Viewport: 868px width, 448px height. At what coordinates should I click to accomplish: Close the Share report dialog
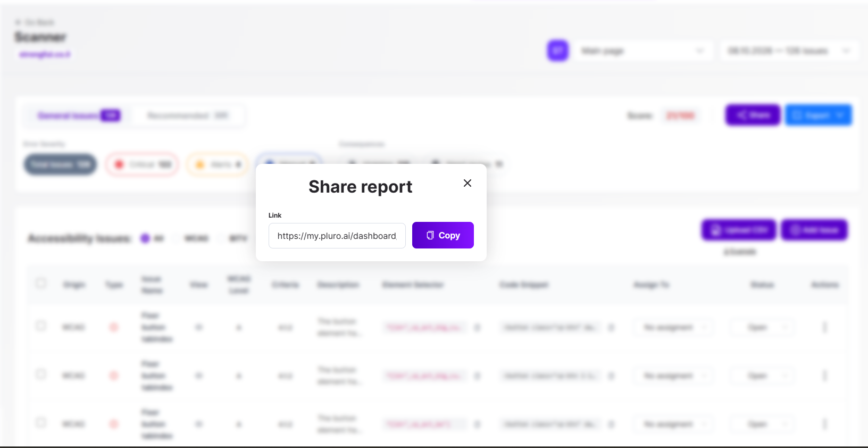point(468,183)
